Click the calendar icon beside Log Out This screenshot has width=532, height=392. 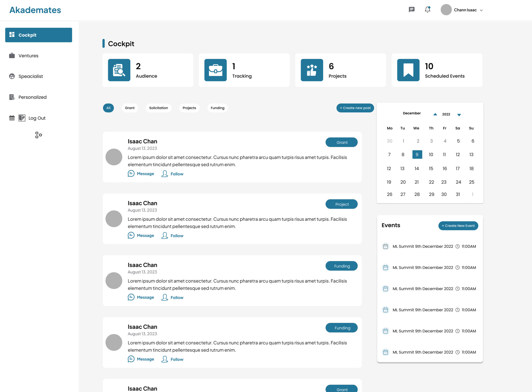coord(12,118)
